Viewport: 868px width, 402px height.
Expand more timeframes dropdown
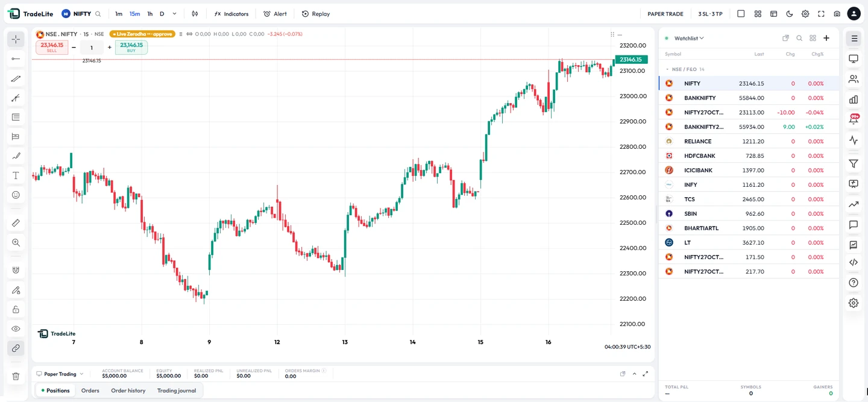tap(175, 14)
